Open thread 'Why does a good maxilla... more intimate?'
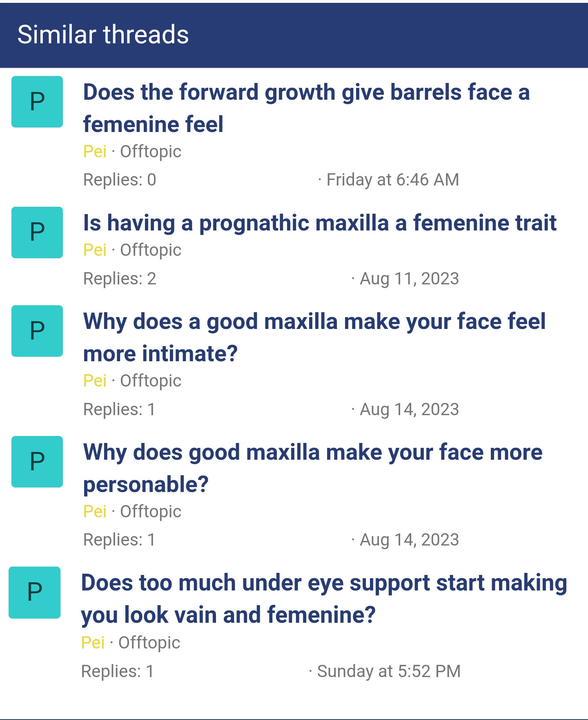Viewport: 588px width, 720px height. coord(314,337)
